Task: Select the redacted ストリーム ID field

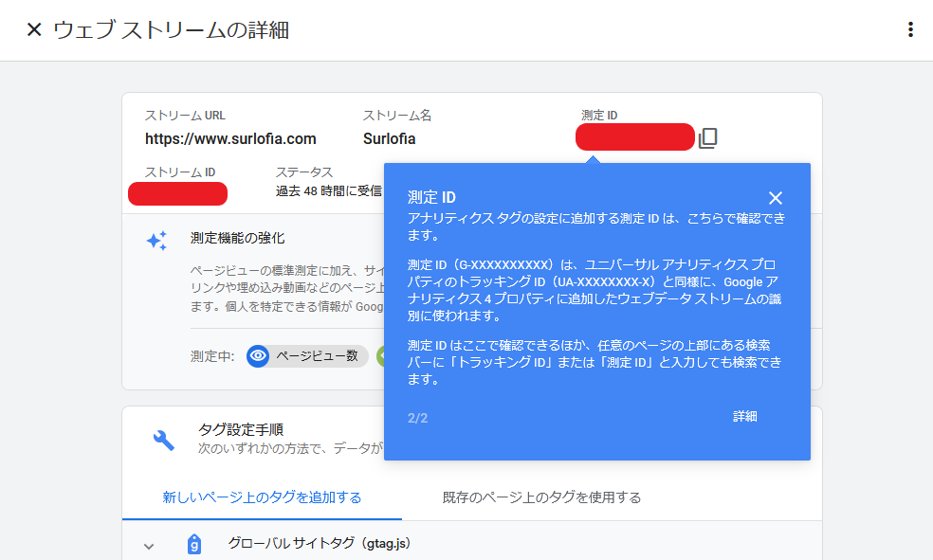Action: (x=177, y=193)
